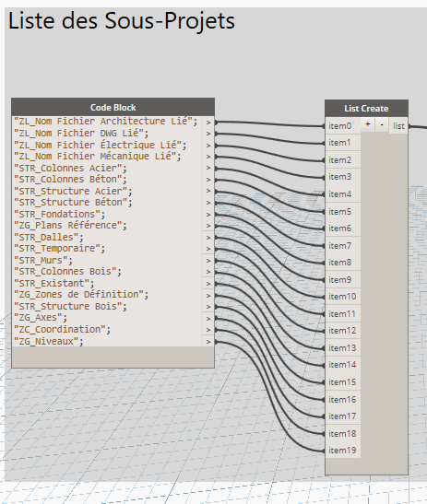
Task: Click output arrow for STR_Colonnes Bois
Action: (208, 272)
